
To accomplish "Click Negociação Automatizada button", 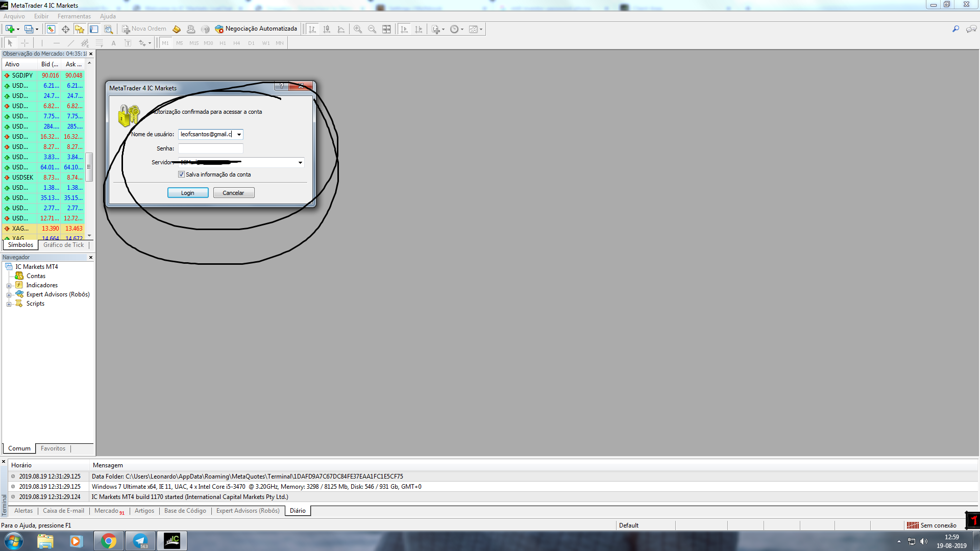I will [256, 29].
